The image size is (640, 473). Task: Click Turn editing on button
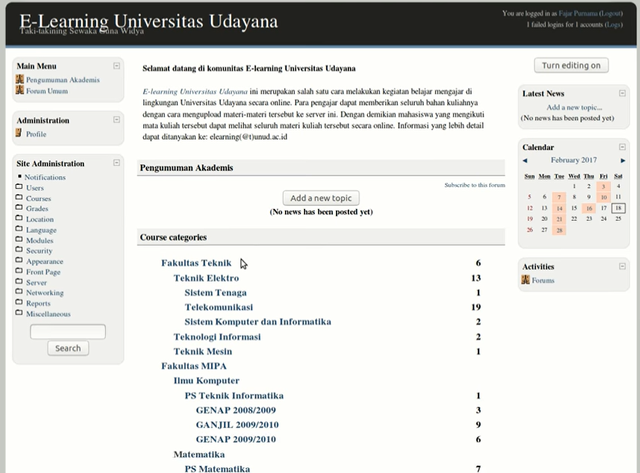click(x=571, y=65)
